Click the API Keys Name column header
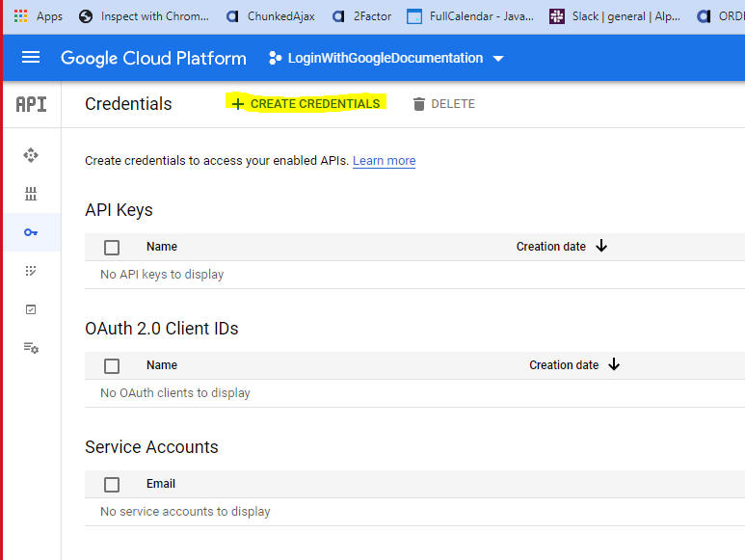 click(162, 247)
